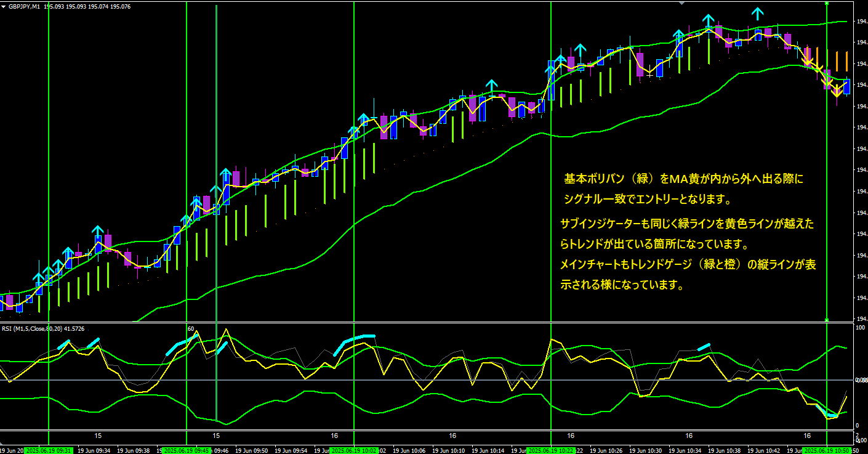Select the GBPJPY,M1 chart title text

click(23, 7)
